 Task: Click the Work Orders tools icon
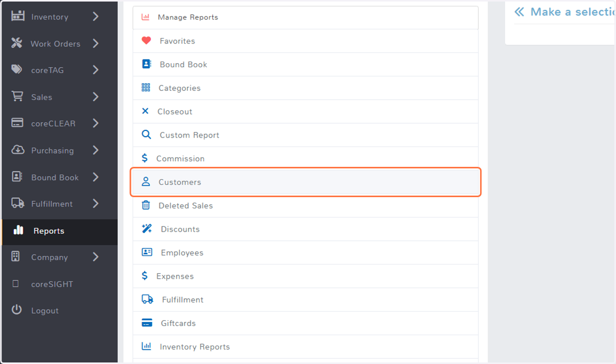pyautogui.click(x=17, y=44)
